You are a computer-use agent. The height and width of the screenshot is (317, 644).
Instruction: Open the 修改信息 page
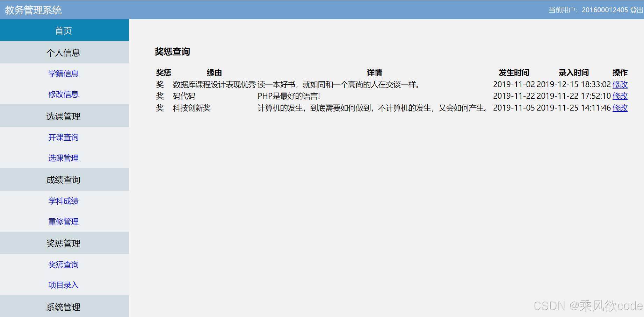[x=63, y=94]
